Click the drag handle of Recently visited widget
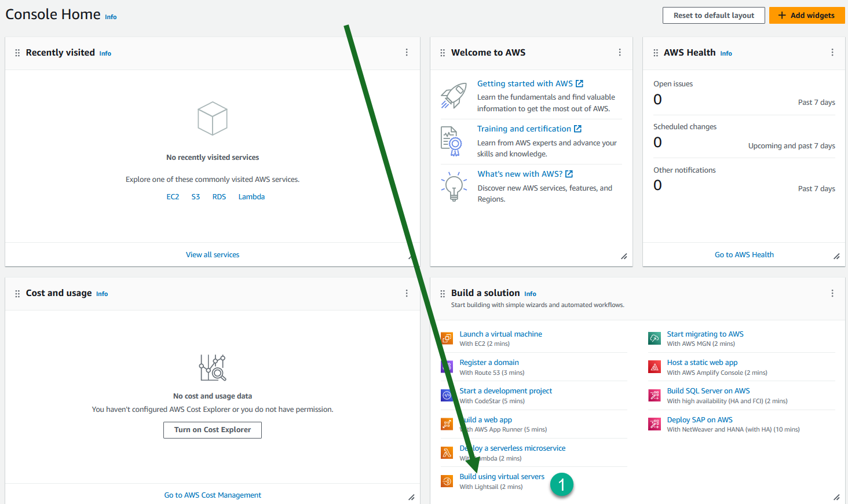 17,53
